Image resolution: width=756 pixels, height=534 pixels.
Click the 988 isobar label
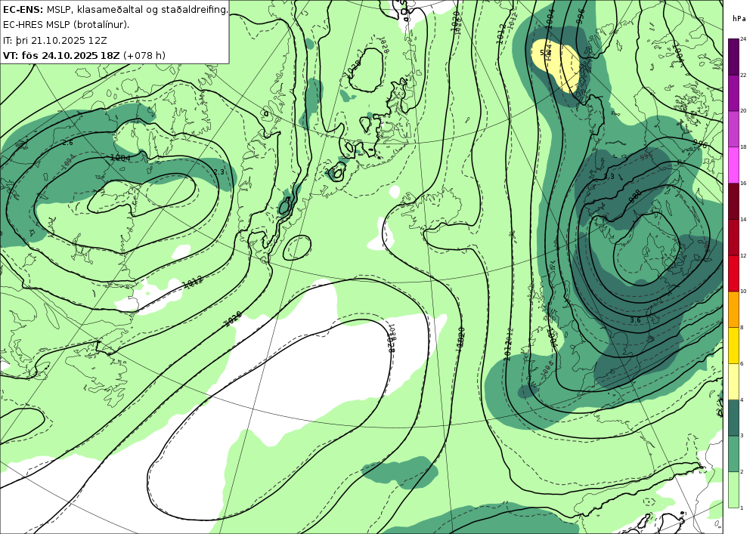click(635, 196)
